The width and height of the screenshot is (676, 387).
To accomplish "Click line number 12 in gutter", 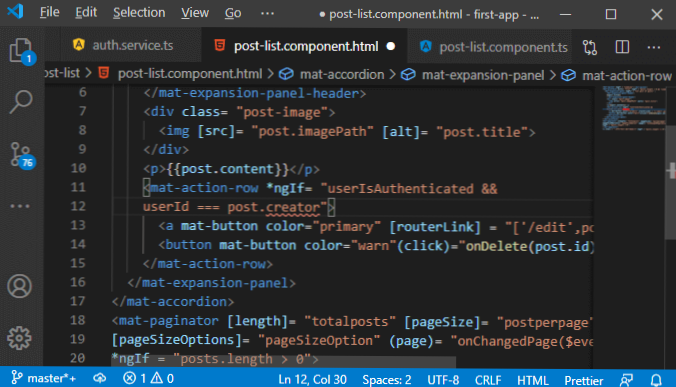I will pyautogui.click(x=78, y=206).
